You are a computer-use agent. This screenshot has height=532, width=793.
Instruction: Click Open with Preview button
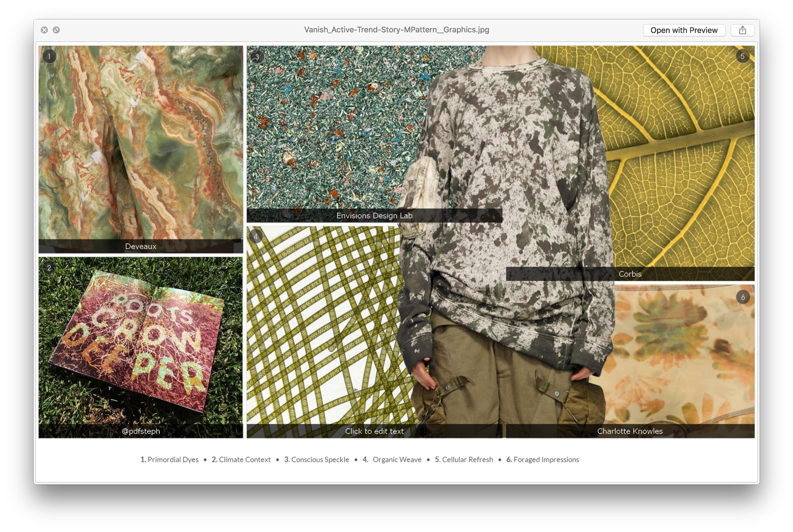684,30
